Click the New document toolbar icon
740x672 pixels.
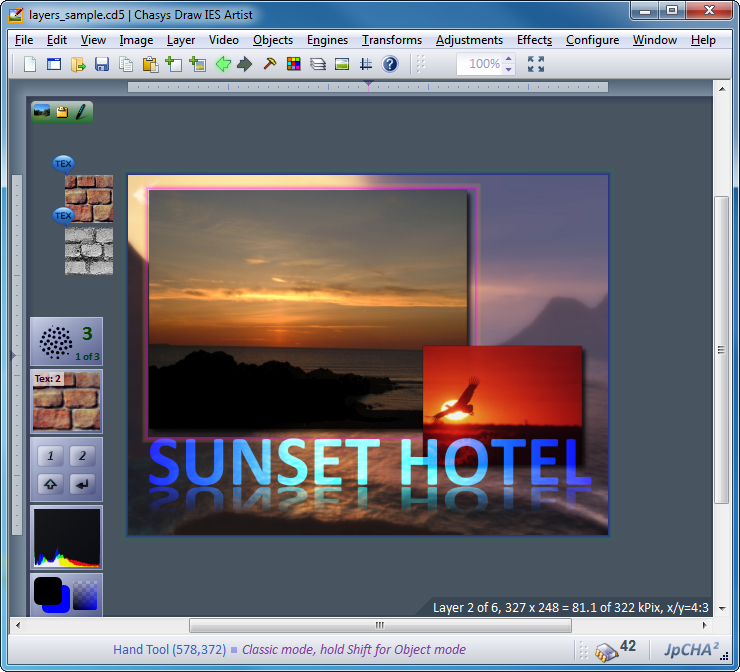click(30, 64)
